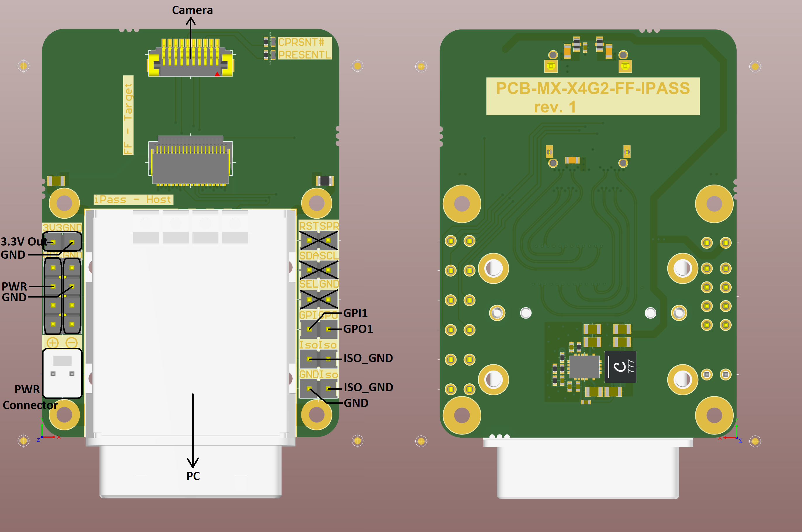
Task: Click the Camera annotation label
Action: (192, 10)
